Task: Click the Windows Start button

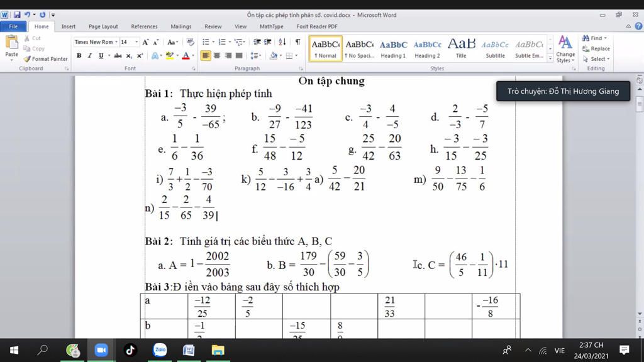Action: 14,350
